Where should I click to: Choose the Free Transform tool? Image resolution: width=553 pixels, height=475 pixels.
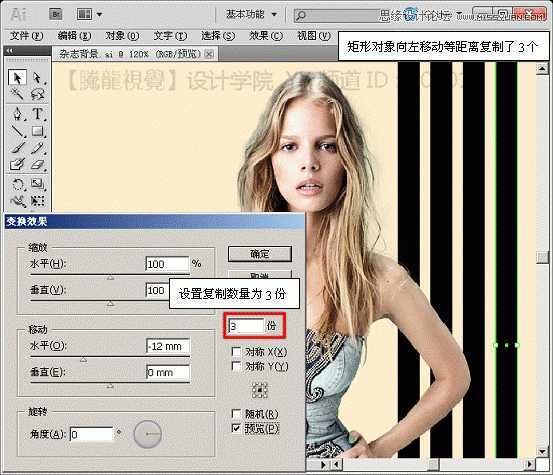pyautogui.click(x=37, y=201)
